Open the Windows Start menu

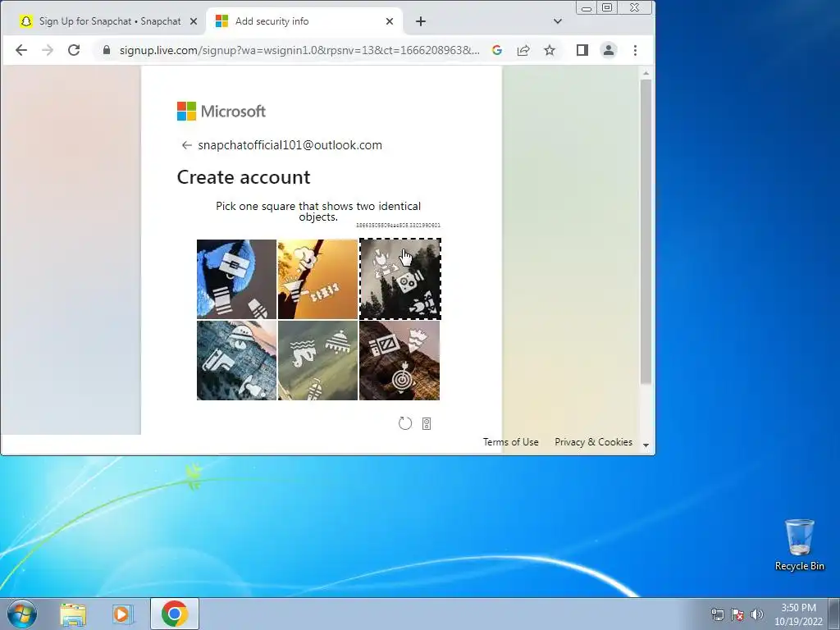[22, 614]
